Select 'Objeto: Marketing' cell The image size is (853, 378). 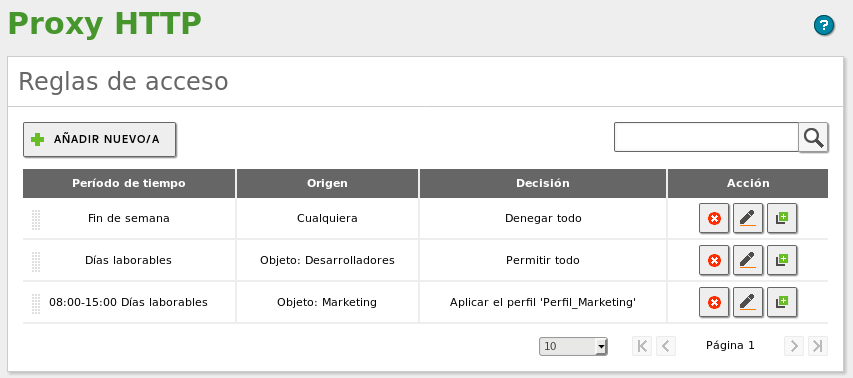(327, 302)
